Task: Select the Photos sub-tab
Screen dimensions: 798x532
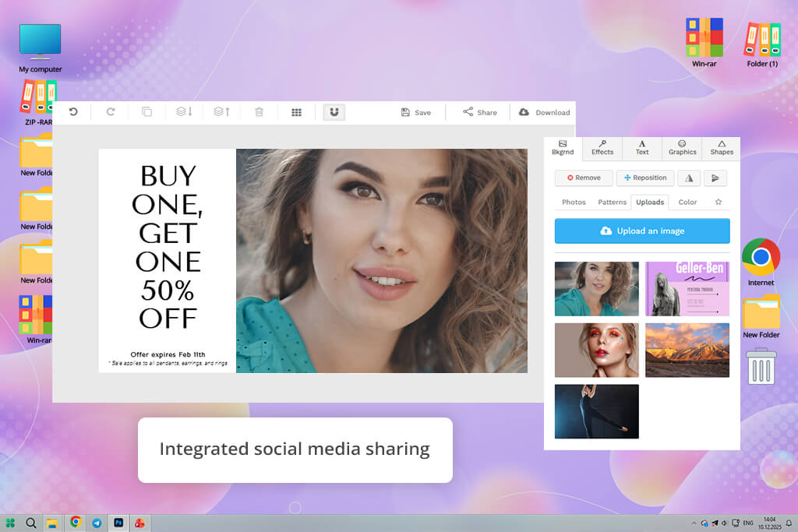Action: pyautogui.click(x=574, y=202)
